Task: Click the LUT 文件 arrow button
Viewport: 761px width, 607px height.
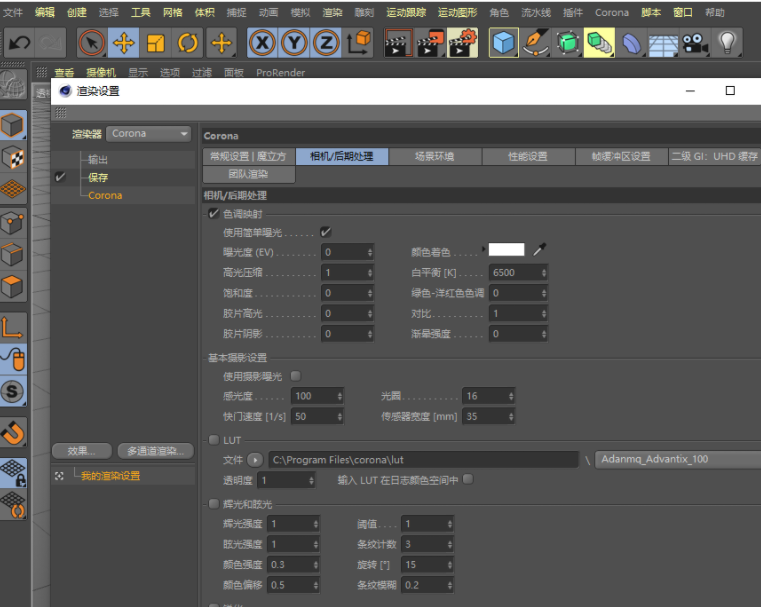Action: 255,459
